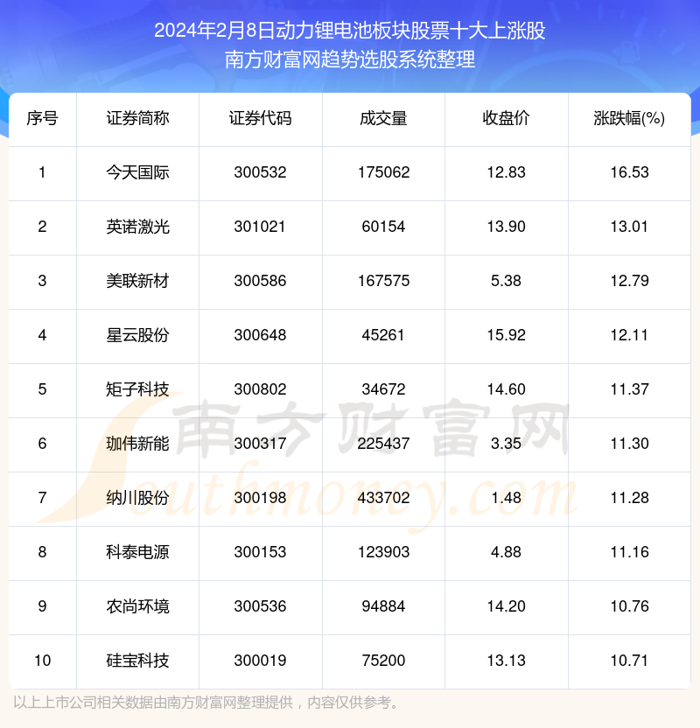Click change percentage 12.11
The width and height of the screenshot is (700, 728).
click(629, 335)
